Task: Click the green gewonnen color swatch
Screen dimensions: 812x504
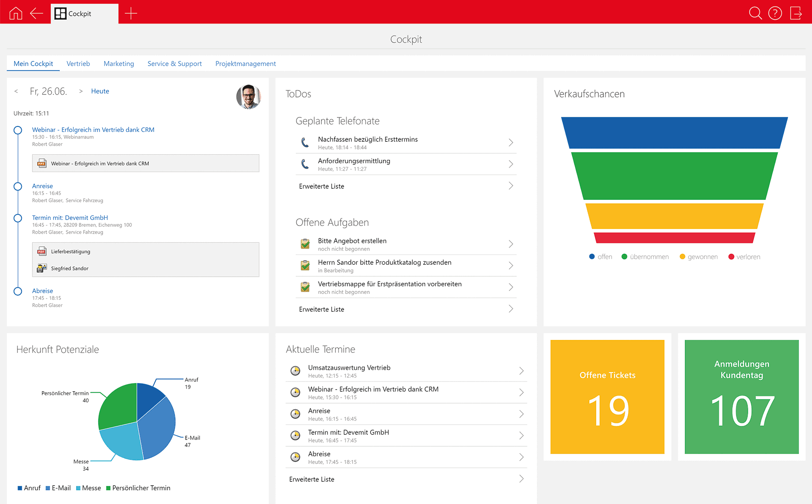Action: (683, 257)
